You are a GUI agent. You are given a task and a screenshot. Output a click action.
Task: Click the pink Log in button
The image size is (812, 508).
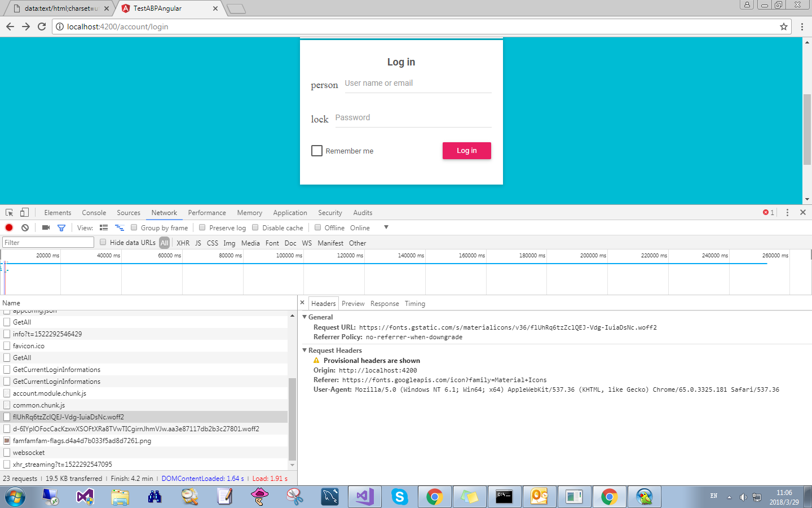(x=466, y=151)
